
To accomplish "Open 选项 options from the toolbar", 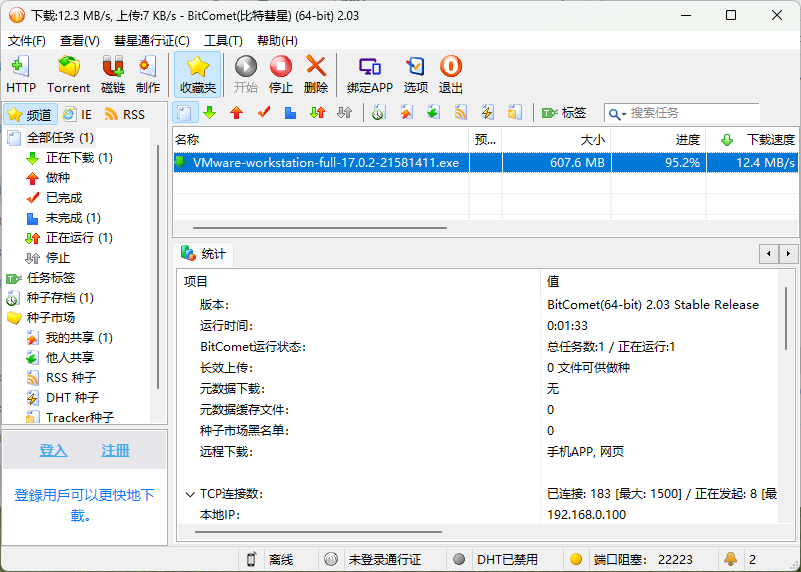I will [415, 74].
